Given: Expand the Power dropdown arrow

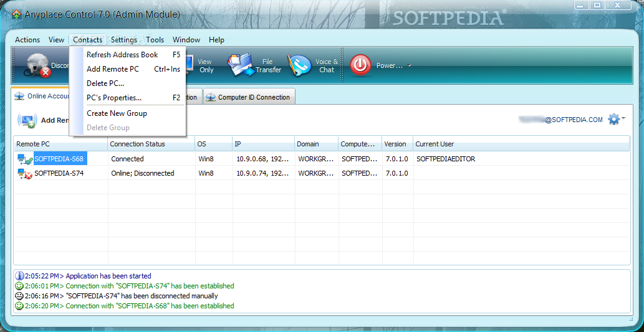Looking at the screenshot, I should 409,65.
